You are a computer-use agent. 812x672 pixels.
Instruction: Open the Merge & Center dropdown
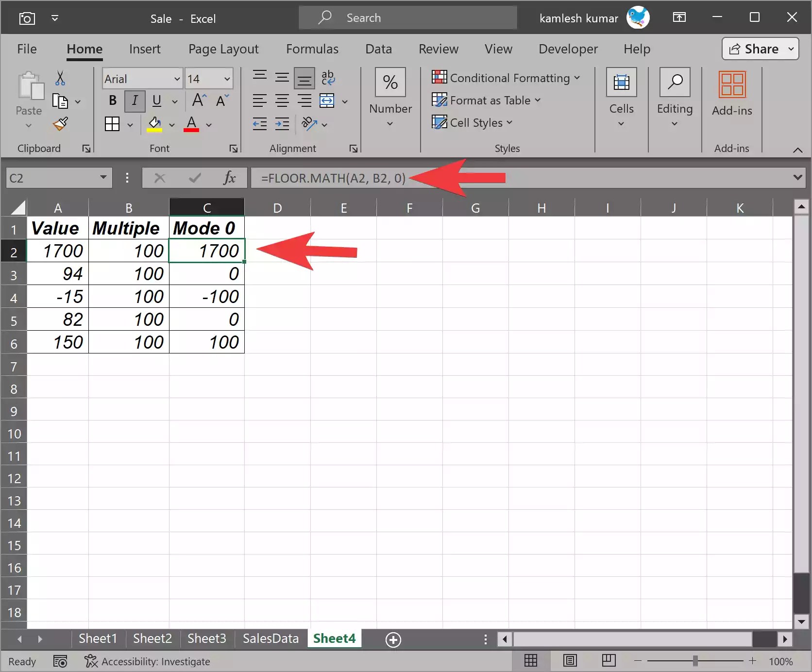345,101
